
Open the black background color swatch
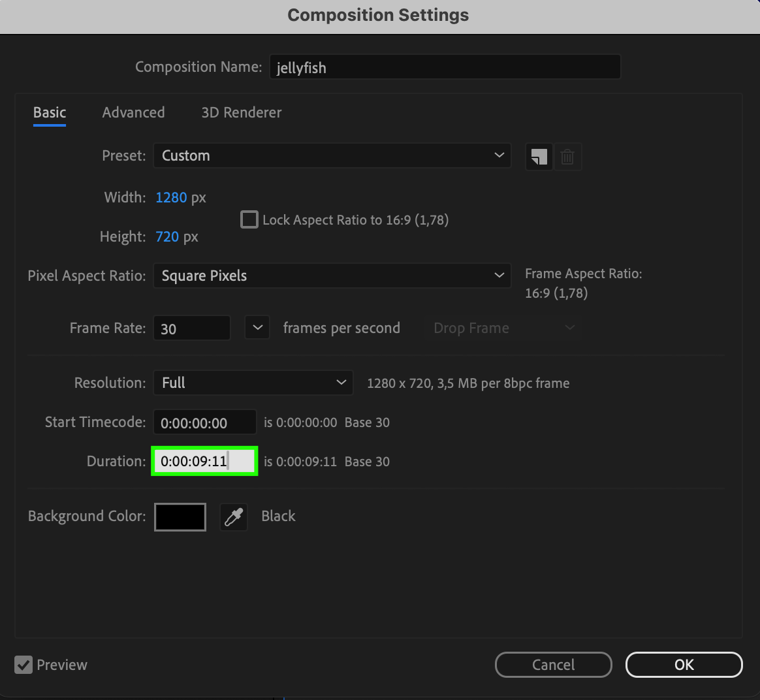pyautogui.click(x=180, y=517)
